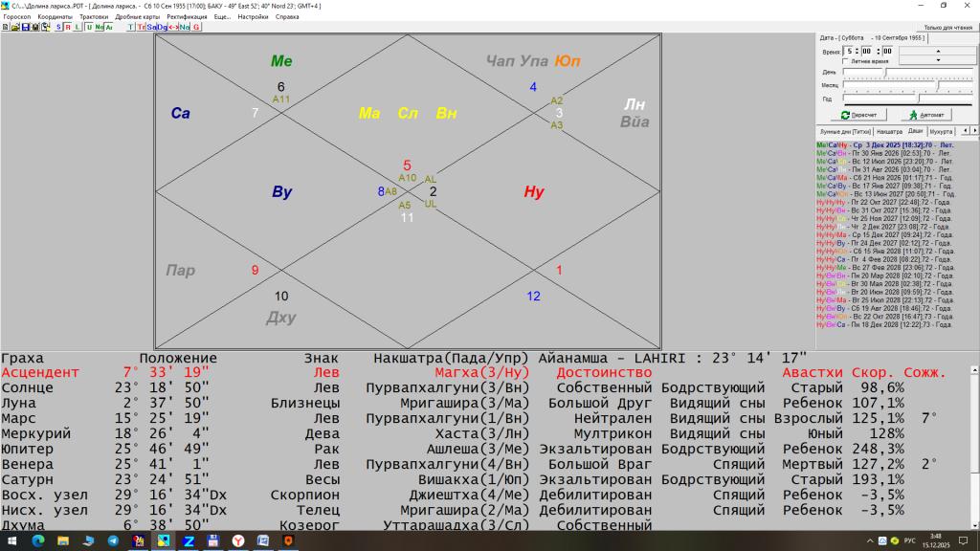This screenshot has width=980, height=551.
Task: Enable the Летнее время checkbox
Action: click(x=845, y=61)
